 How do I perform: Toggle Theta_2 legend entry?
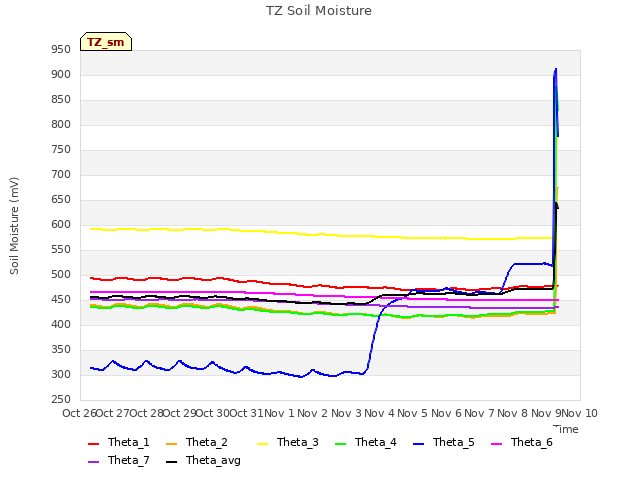click(x=197, y=442)
